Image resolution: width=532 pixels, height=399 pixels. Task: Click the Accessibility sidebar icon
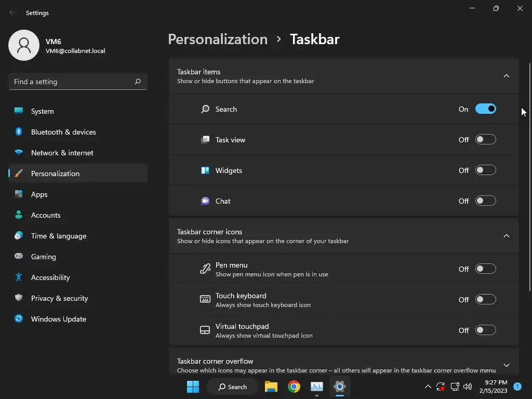(x=19, y=277)
